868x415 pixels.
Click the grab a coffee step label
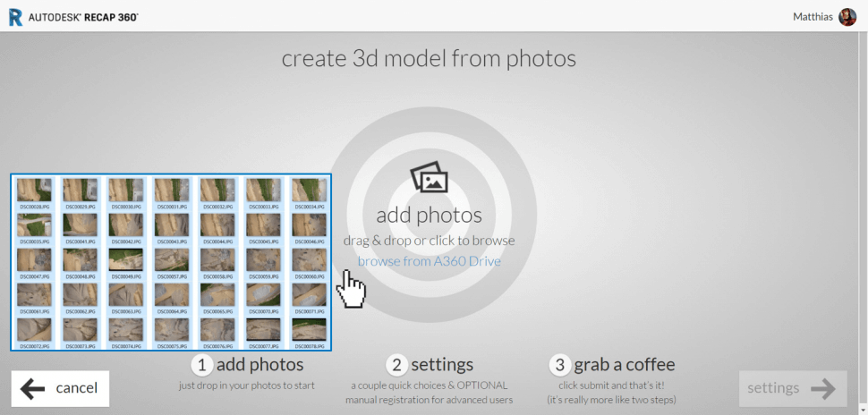[x=624, y=365]
